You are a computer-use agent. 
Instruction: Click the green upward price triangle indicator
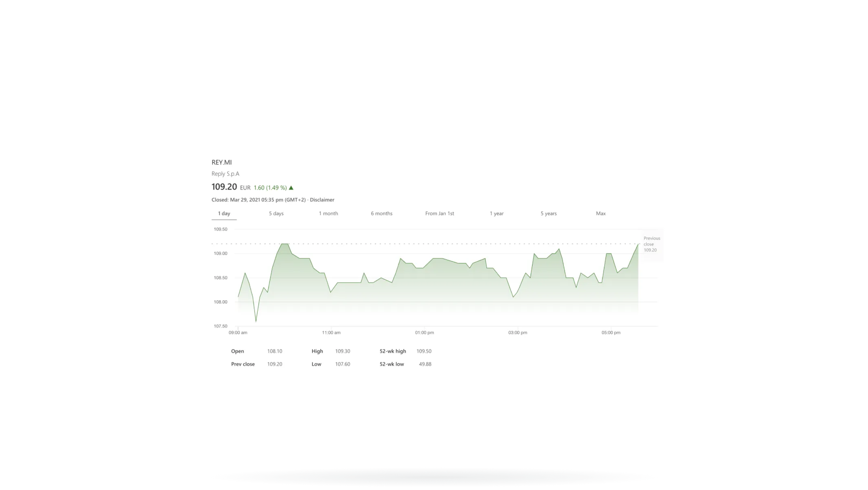(x=291, y=187)
